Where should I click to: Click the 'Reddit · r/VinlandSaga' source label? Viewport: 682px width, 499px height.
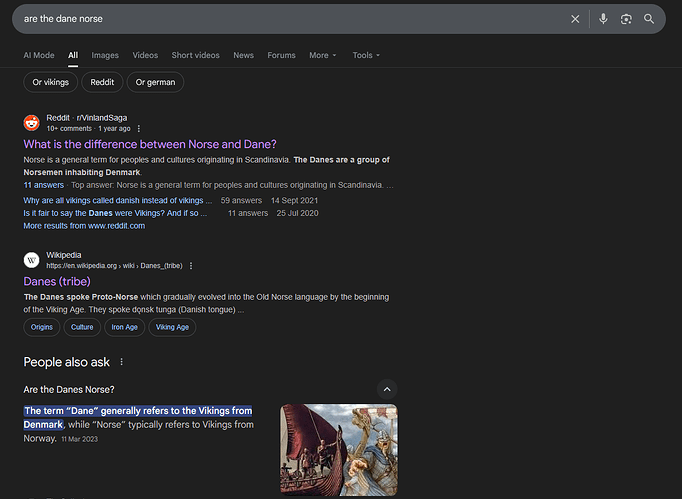[x=87, y=118]
